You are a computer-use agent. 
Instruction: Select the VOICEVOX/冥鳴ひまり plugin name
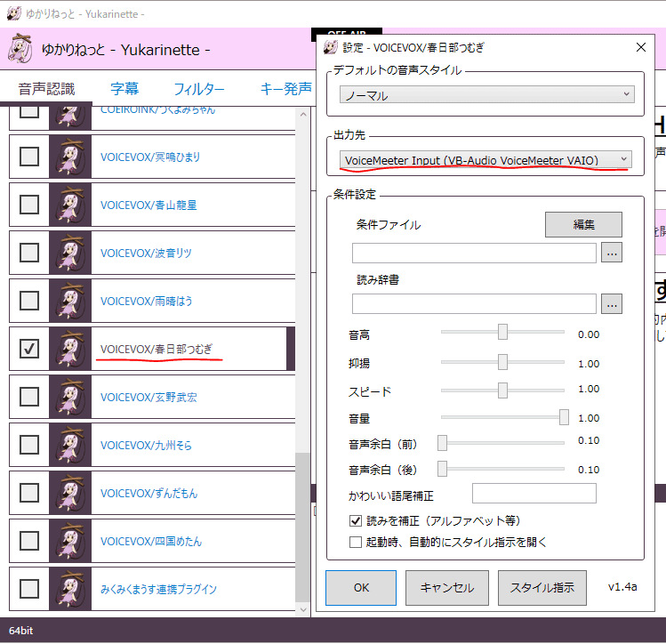pyautogui.click(x=150, y=157)
